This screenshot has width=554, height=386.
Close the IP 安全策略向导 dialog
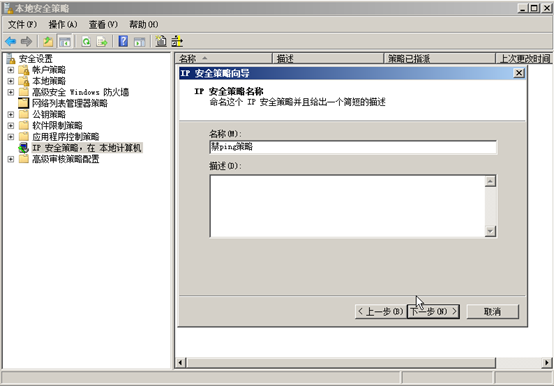pos(518,73)
